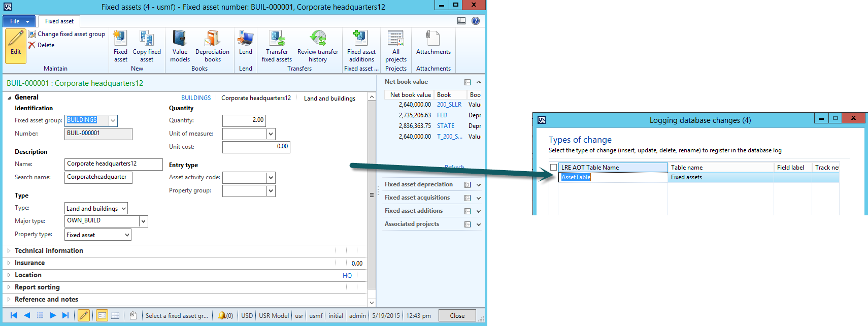The width and height of the screenshot is (868, 326).
Task: Open the 200_SLLR book link
Action: point(449,105)
